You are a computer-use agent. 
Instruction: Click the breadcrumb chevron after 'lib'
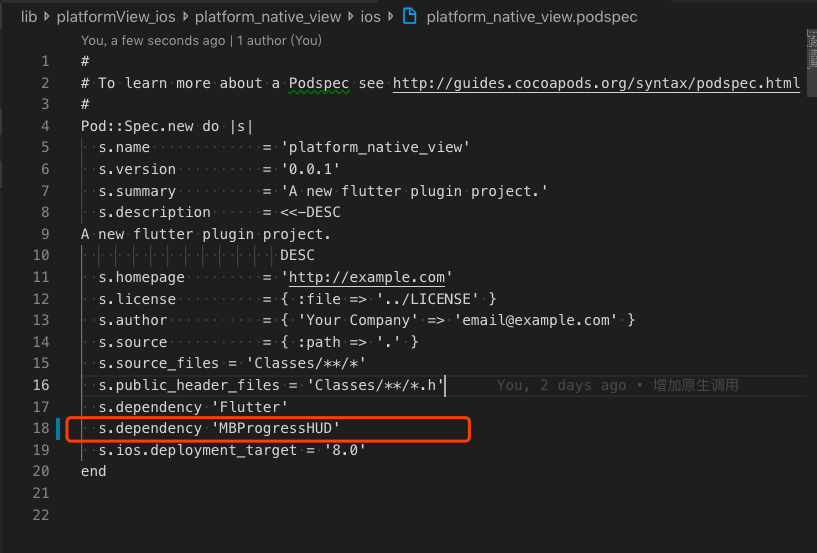pyautogui.click(x=47, y=17)
